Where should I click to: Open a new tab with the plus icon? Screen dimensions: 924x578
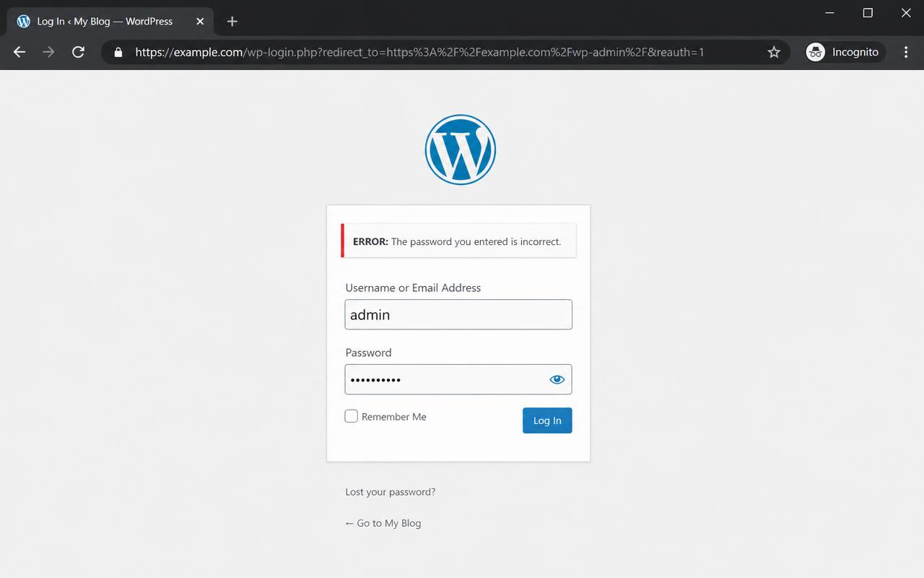(x=232, y=22)
